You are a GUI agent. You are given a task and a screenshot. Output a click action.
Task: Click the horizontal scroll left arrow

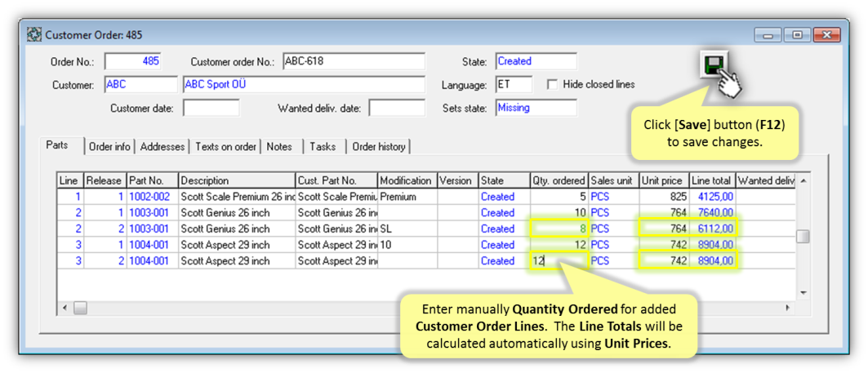click(x=65, y=307)
